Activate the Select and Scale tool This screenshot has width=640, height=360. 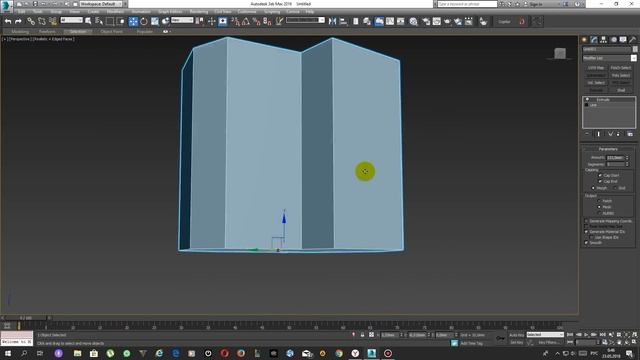click(x=155, y=21)
